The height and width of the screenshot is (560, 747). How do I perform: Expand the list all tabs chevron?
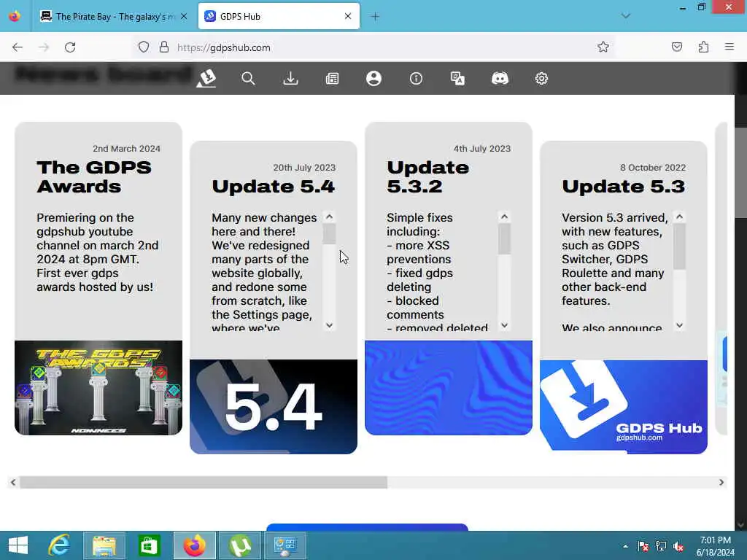coord(625,16)
